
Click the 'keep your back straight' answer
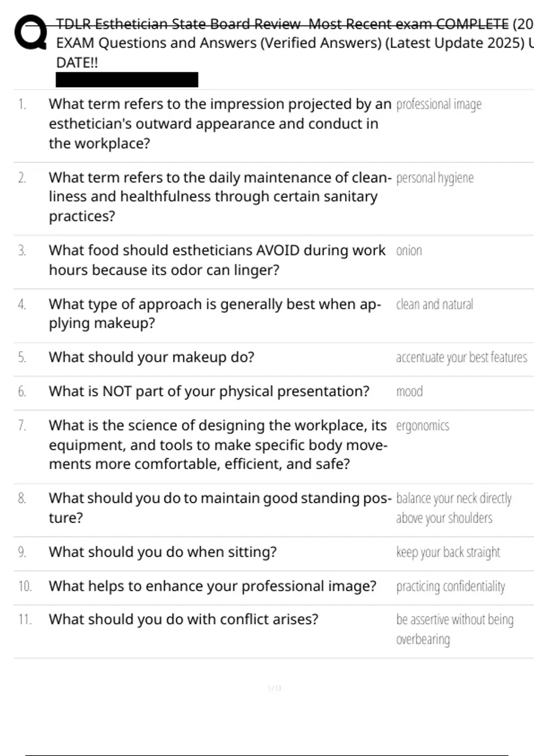(448, 552)
